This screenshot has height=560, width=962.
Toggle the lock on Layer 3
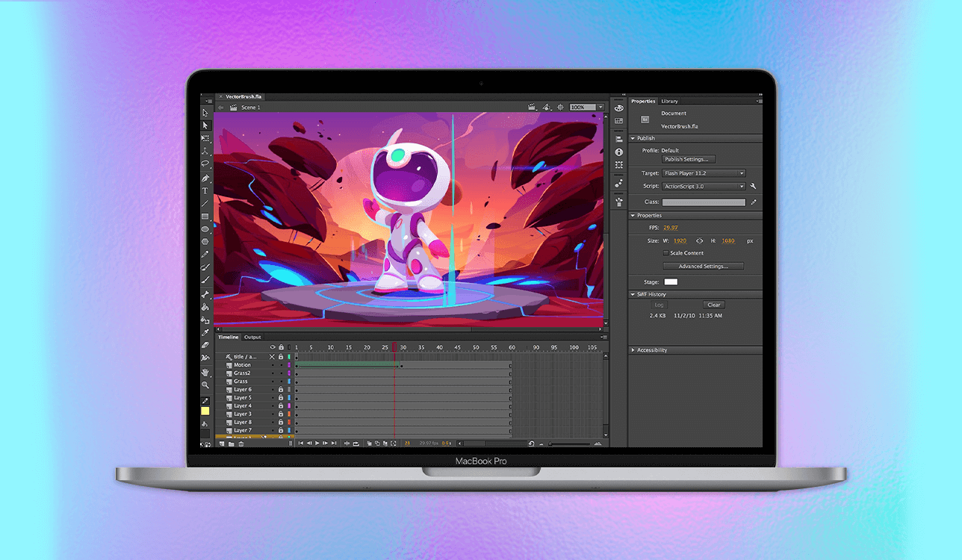(x=281, y=414)
